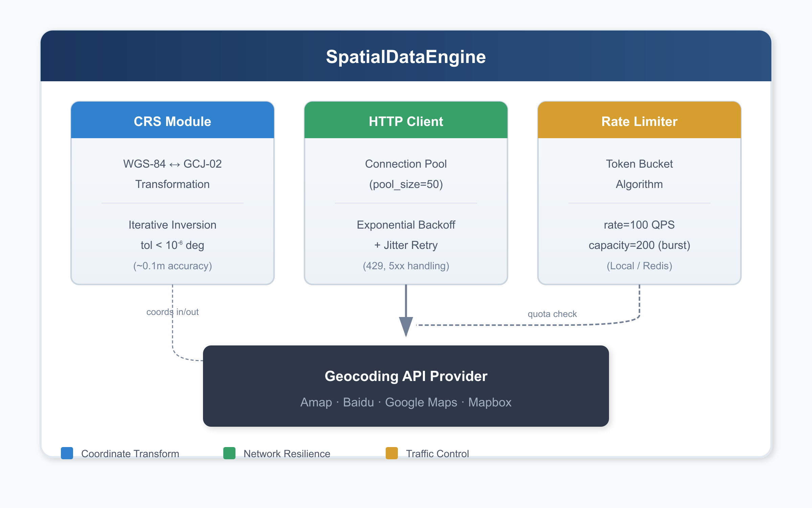Click the '(Local / Redis)' note

tap(639, 266)
